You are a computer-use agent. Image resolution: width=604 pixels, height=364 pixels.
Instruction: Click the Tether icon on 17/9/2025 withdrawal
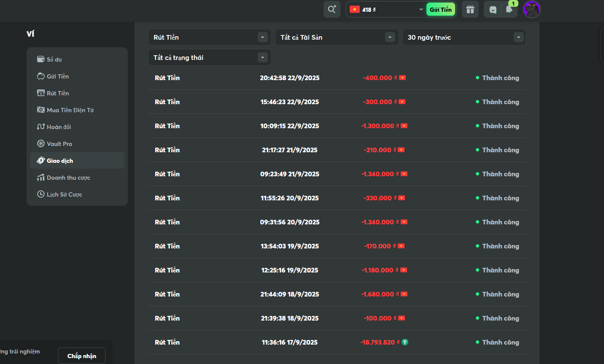(405, 342)
